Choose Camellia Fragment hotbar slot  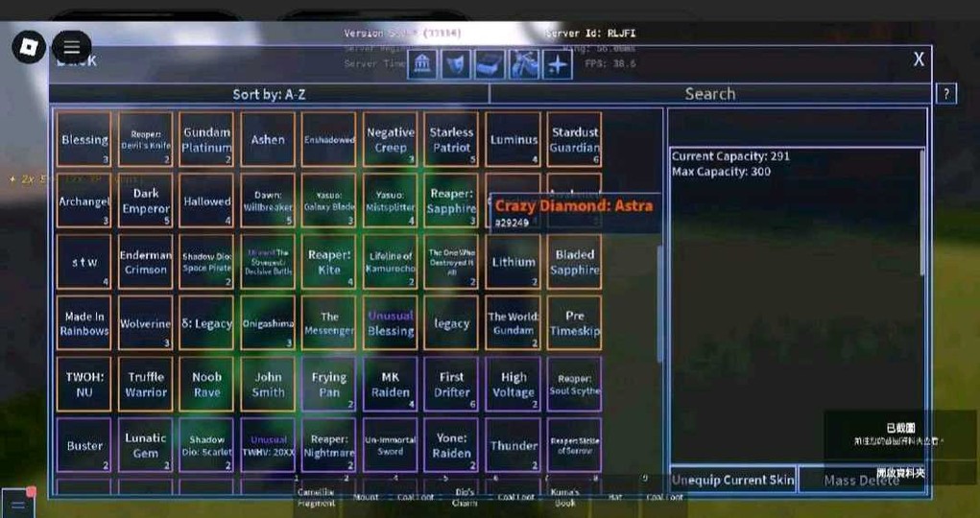316,497
